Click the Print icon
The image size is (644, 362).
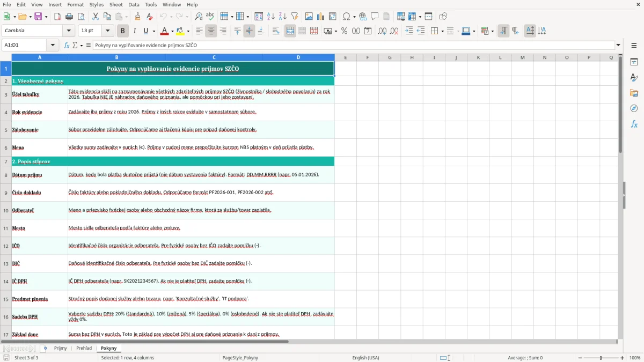70,17
